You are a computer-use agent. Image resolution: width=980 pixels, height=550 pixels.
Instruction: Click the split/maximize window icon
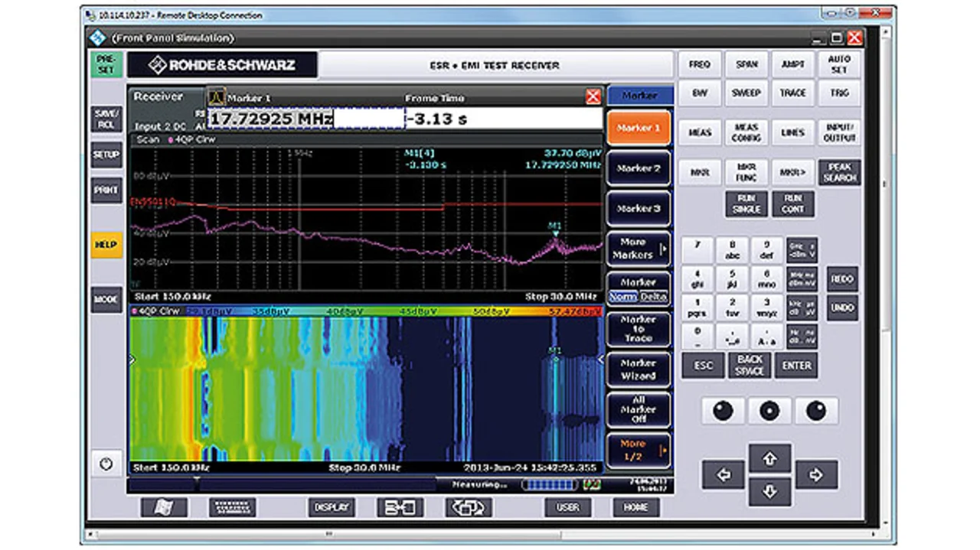coord(400,507)
